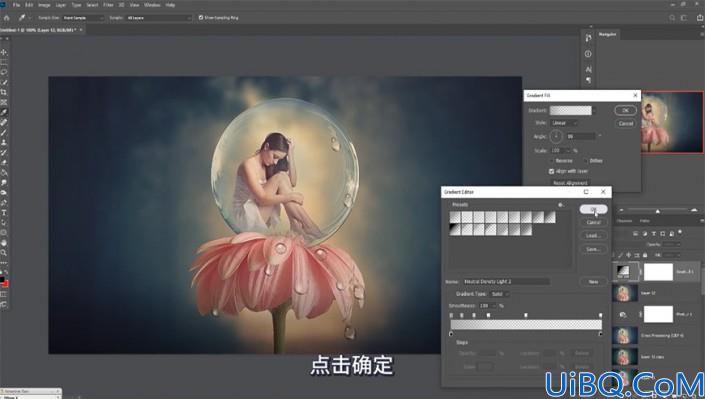Click the gradient bar's left color stop

point(451,334)
